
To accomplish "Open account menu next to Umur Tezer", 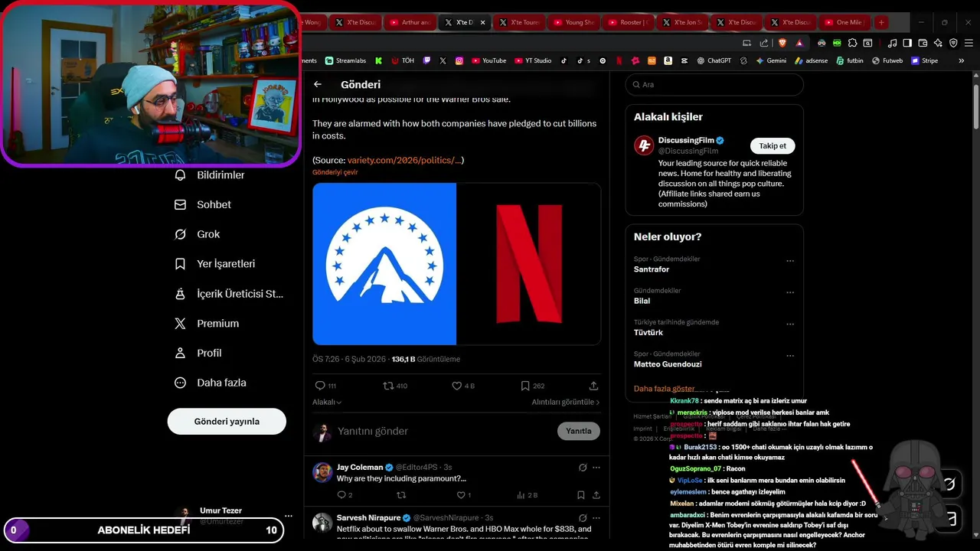I will (x=289, y=516).
